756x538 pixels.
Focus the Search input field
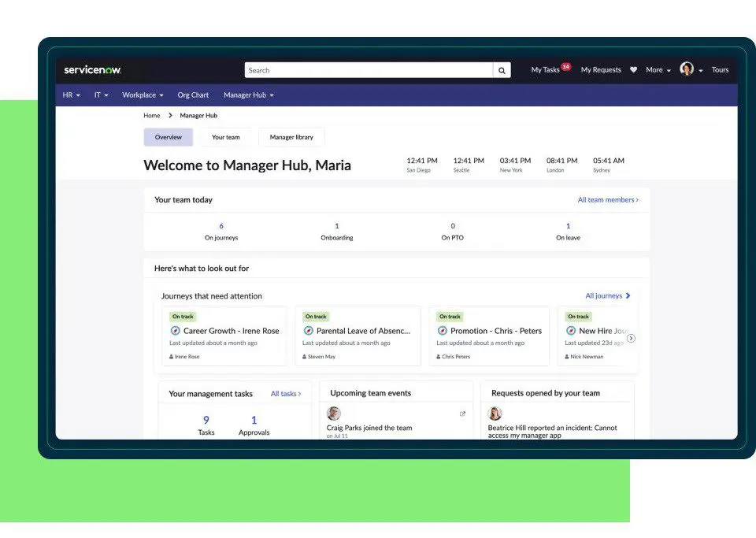click(369, 70)
